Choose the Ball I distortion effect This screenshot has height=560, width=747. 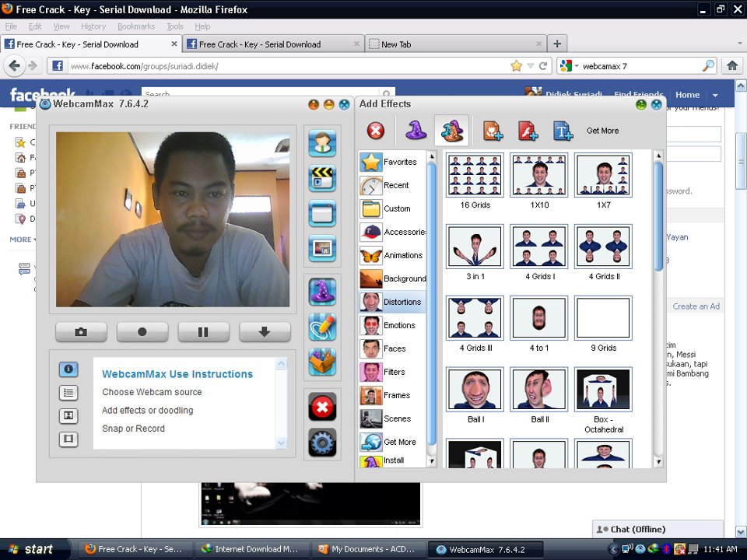pyautogui.click(x=475, y=389)
